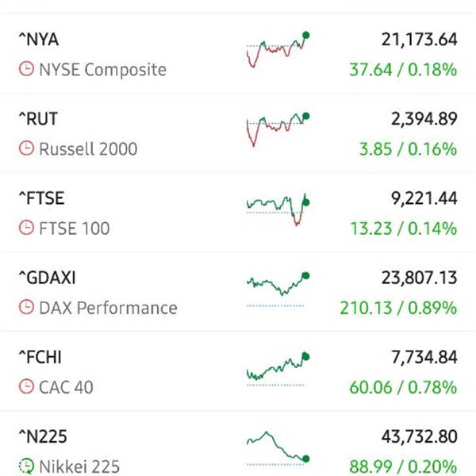
Task: Tap the CAC 40 price 7,734.84
Action: pyautogui.click(x=424, y=357)
